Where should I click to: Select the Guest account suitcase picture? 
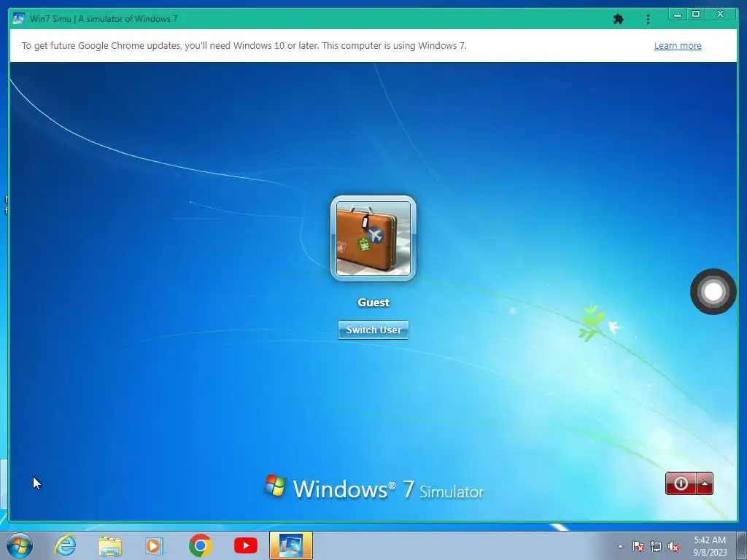tap(373, 238)
